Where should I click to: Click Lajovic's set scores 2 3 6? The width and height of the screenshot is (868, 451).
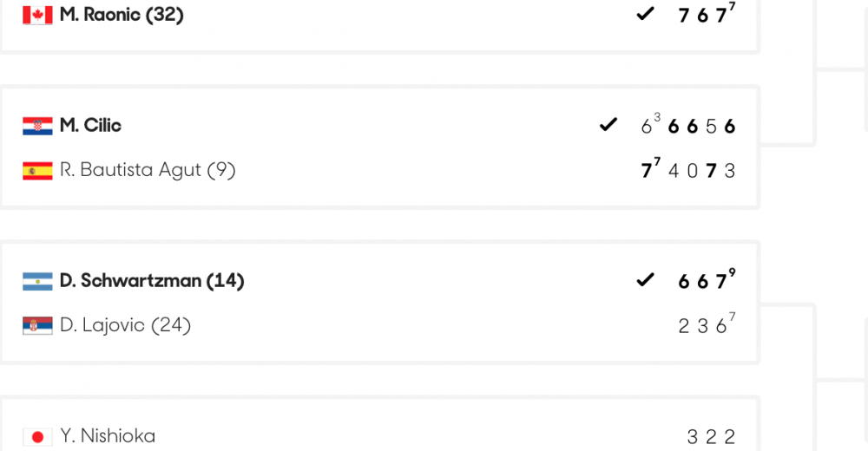coord(707,324)
